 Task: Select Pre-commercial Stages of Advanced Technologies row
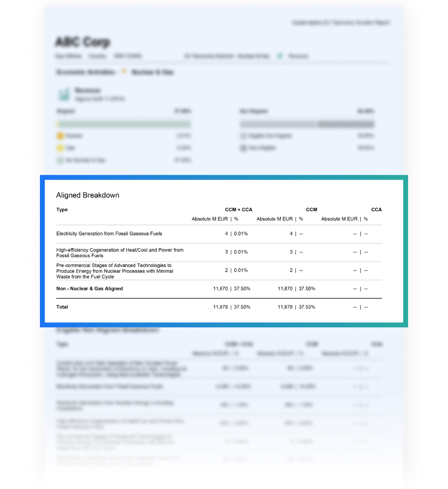(x=114, y=271)
